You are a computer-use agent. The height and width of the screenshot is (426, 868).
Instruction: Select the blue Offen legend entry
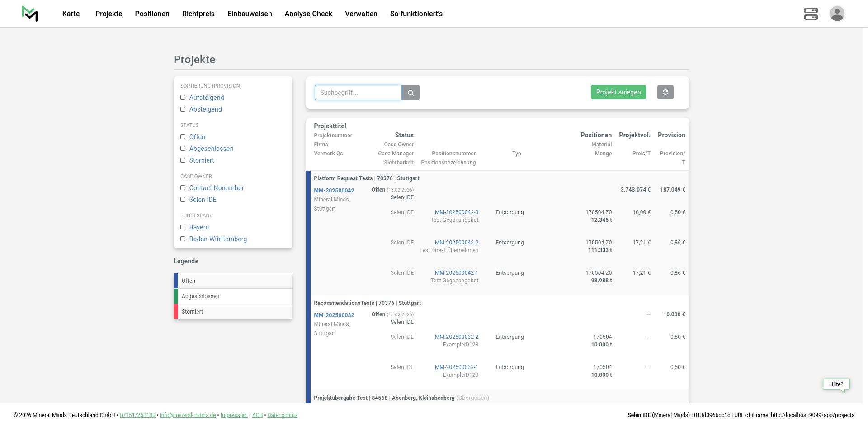[x=233, y=281]
